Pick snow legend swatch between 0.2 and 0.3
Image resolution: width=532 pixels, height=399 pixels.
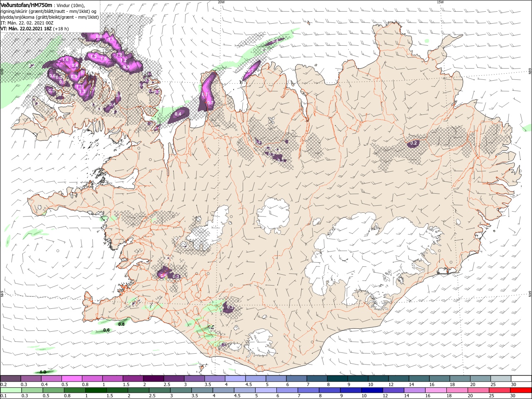click(x=11, y=379)
